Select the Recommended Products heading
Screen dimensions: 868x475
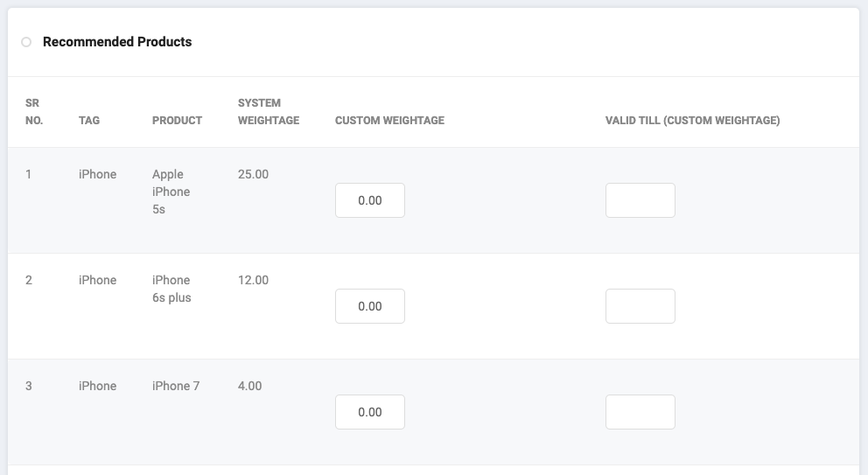point(117,42)
